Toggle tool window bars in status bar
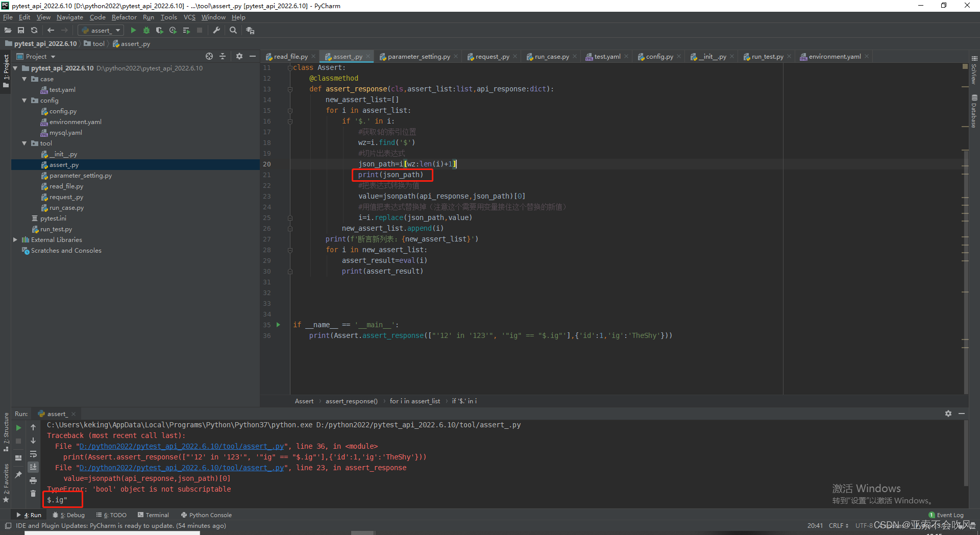Image resolution: width=980 pixels, height=535 pixels. pos(8,526)
